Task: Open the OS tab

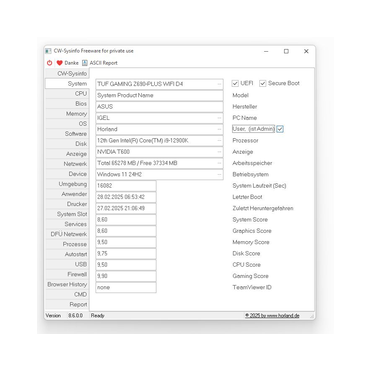Action: [x=67, y=124]
